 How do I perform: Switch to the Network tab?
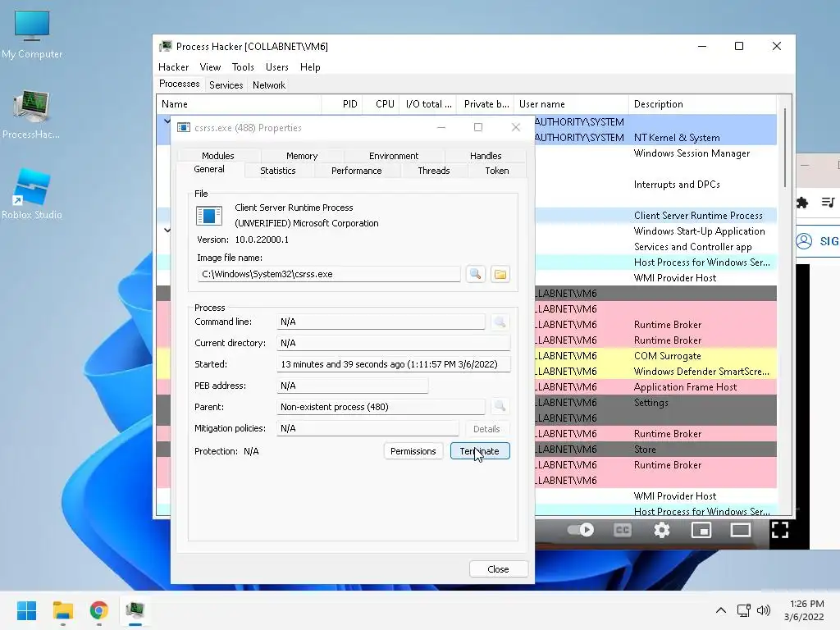(269, 85)
